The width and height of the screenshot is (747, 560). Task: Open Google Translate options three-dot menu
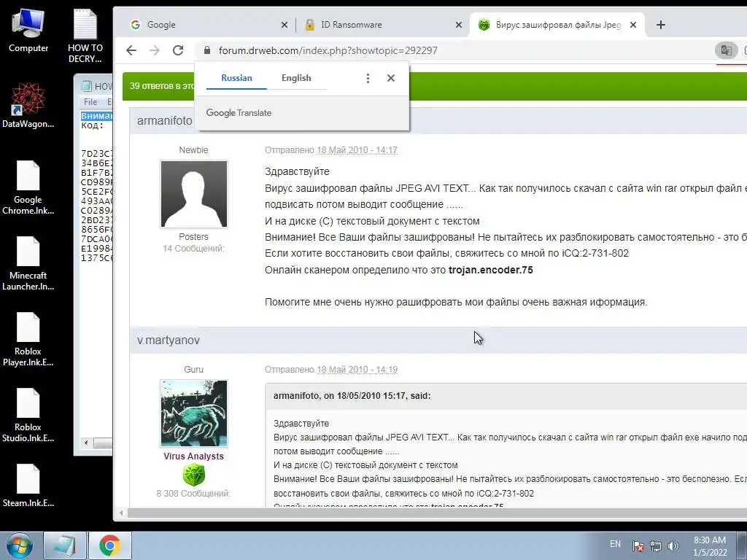coord(368,78)
